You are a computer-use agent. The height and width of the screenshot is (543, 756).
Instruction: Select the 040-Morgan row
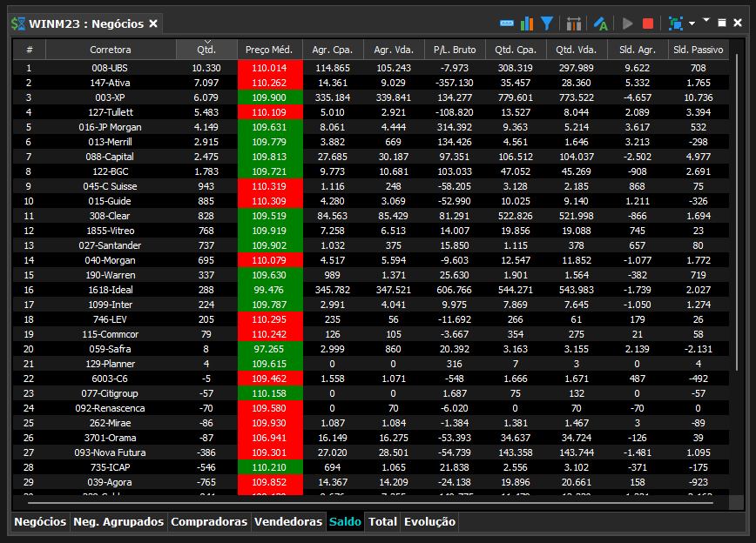coord(371,260)
